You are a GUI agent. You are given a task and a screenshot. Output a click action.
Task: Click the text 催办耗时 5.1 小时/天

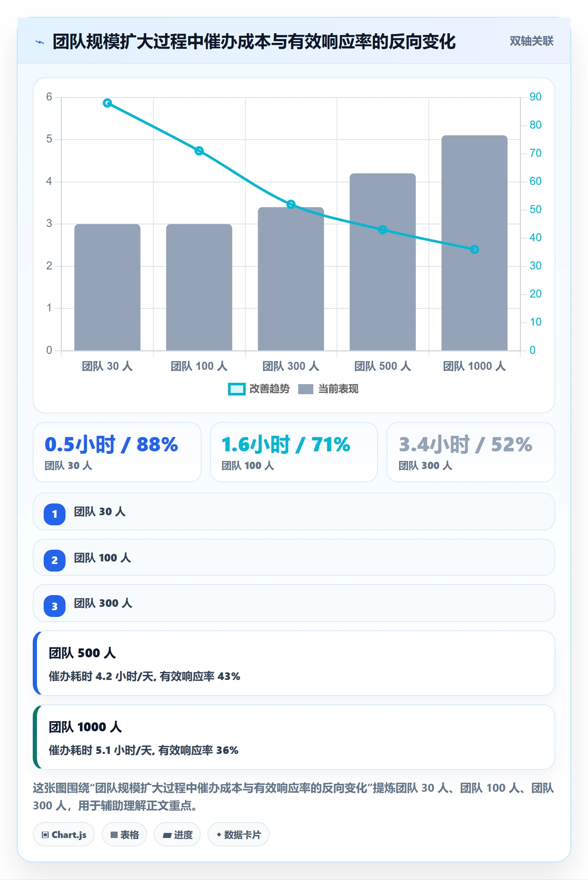102,751
